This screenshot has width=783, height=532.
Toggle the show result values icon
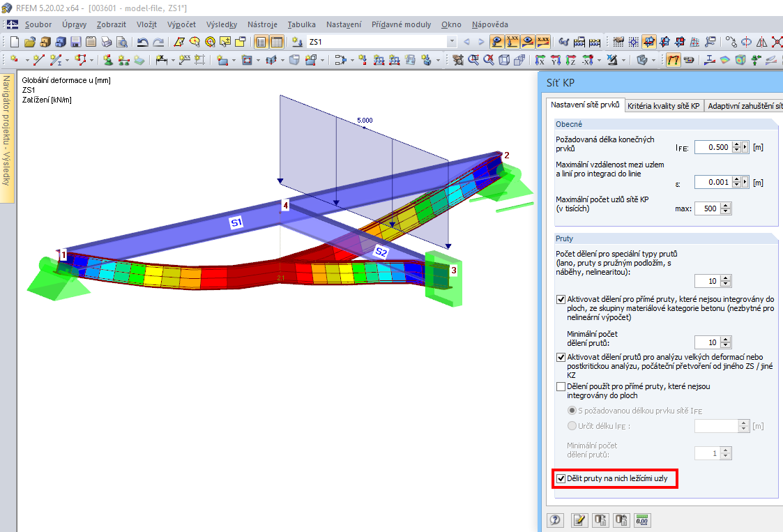point(543,42)
